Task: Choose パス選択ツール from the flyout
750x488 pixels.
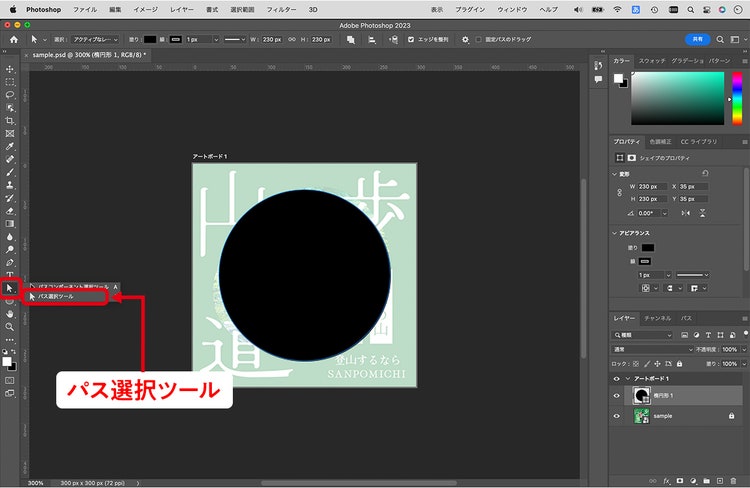Action: [x=66, y=297]
